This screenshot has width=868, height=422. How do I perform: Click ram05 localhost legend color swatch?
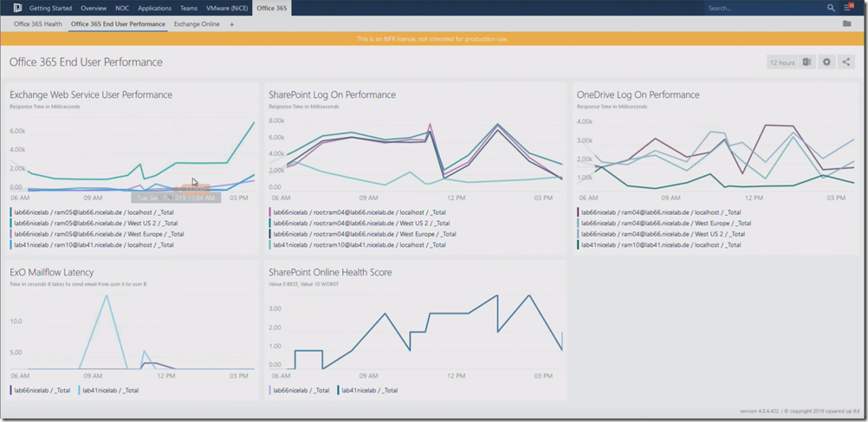click(x=11, y=212)
